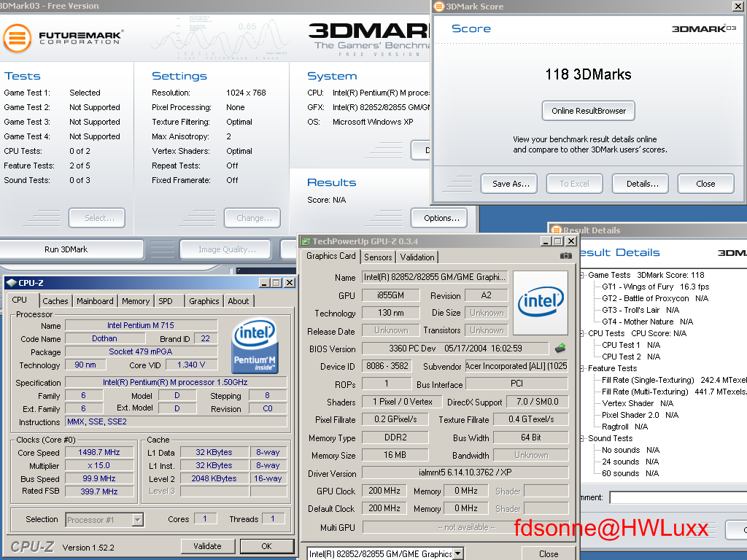The image size is (747, 560).
Task: Click the GPU-Z screenshot camera icon
Action: pyautogui.click(x=565, y=256)
